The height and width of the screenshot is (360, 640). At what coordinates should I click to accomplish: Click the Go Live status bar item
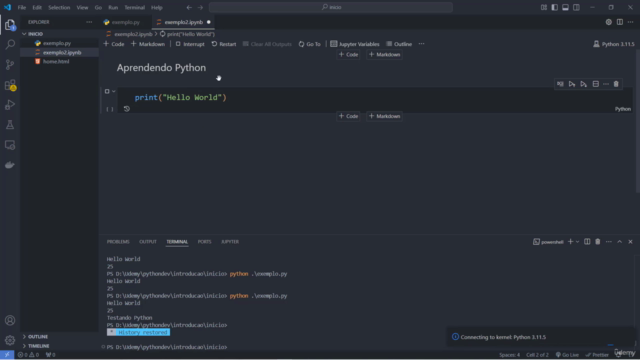(x=567, y=355)
